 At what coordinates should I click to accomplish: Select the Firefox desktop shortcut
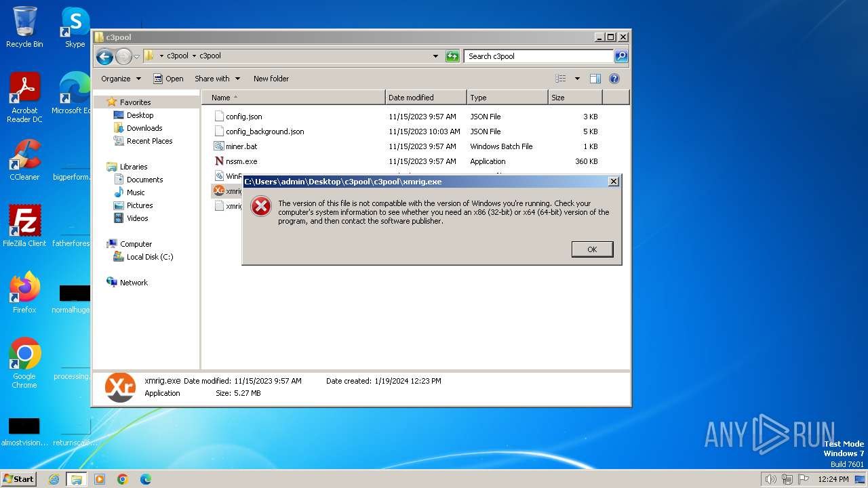(x=24, y=292)
